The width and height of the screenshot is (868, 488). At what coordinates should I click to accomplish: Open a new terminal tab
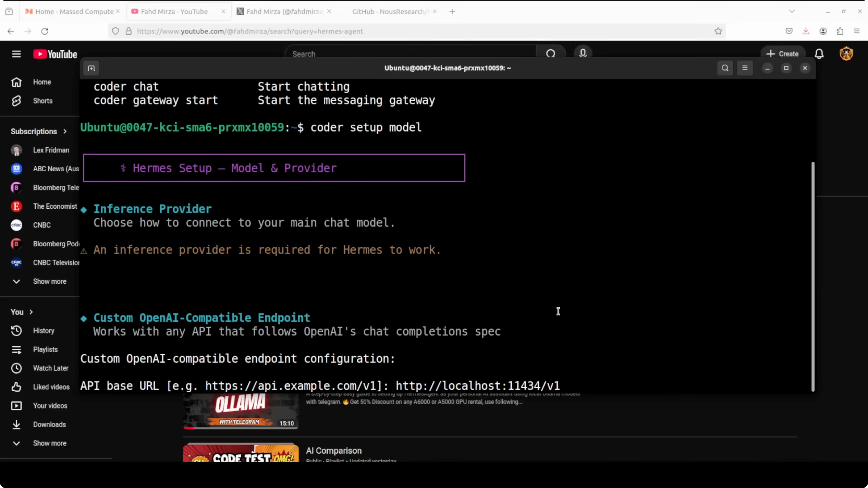click(91, 68)
